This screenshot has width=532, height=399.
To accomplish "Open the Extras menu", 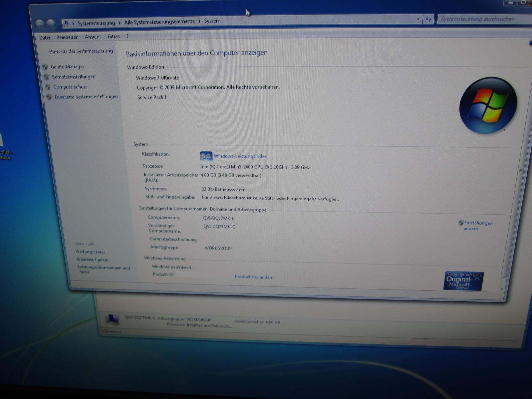I will click(113, 36).
